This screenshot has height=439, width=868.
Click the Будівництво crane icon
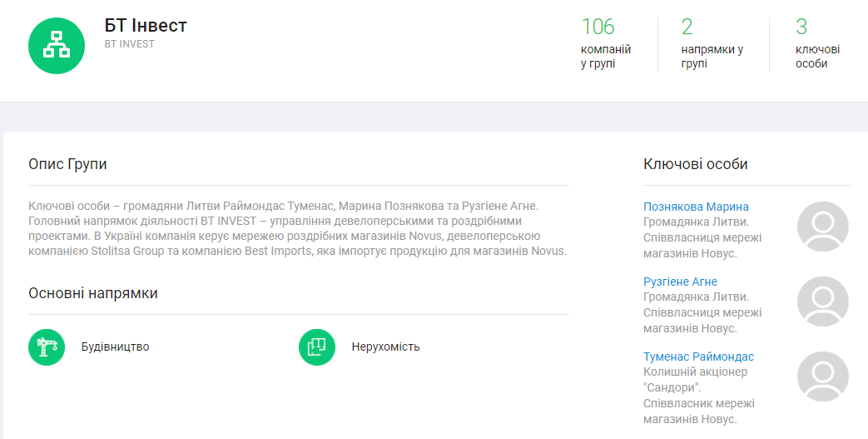click(47, 347)
